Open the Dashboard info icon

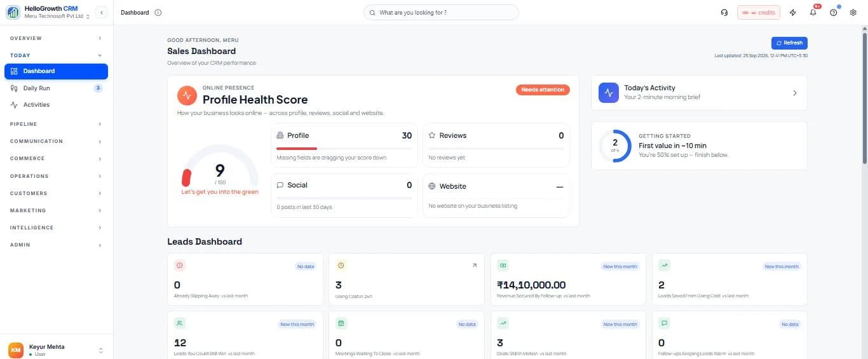click(x=158, y=13)
